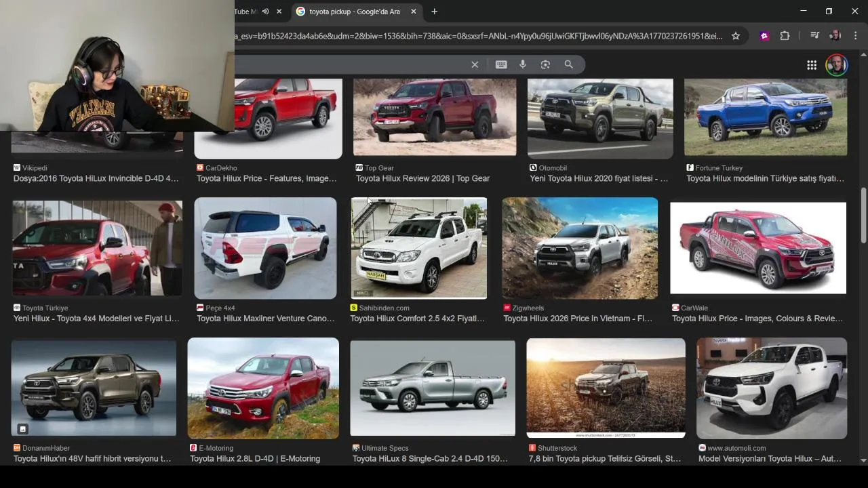Open the DonanımHaber bronze Hilux image

tap(94, 388)
